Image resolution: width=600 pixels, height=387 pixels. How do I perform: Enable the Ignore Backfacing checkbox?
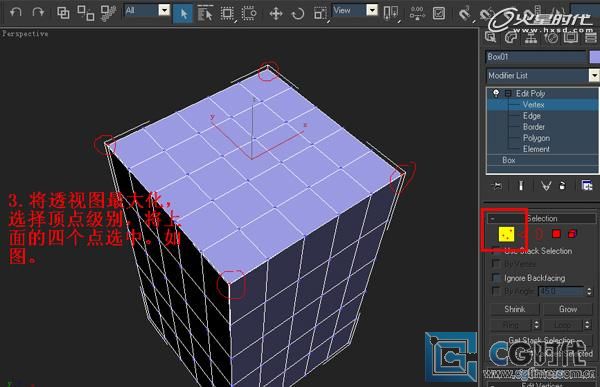496,278
